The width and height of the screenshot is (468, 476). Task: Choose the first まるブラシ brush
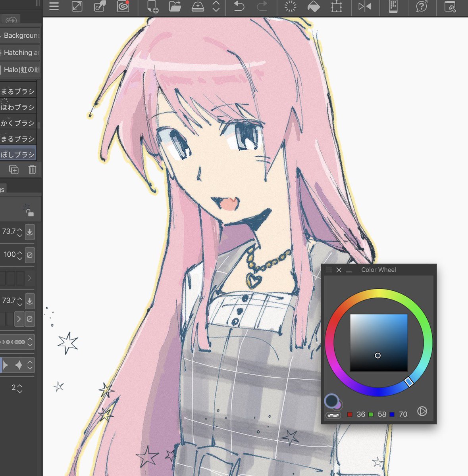18,91
